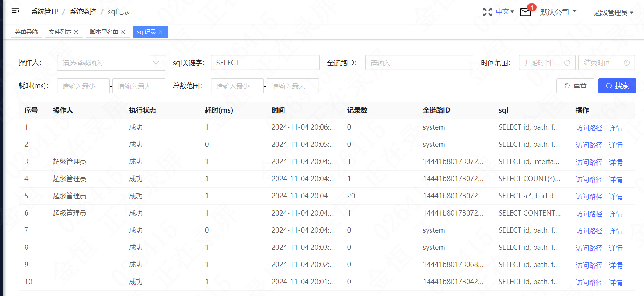The height and width of the screenshot is (296, 644).
Task: Click sql cell 'SELECT CONTENT...'
Action: (x=529, y=213)
